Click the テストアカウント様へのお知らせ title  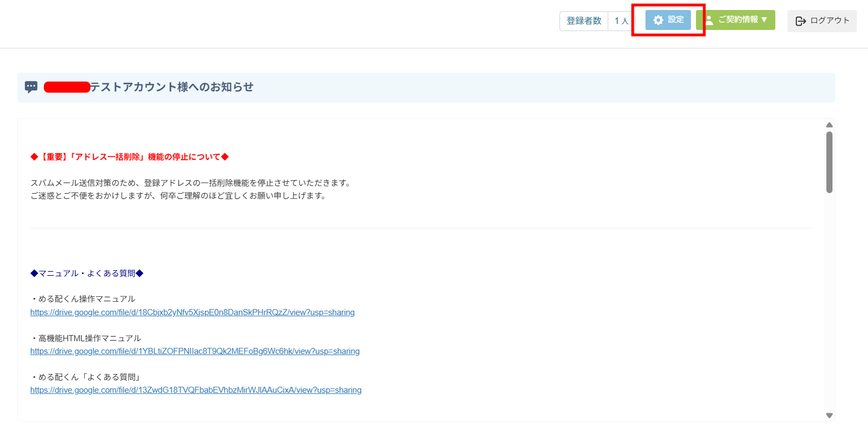(171, 87)
